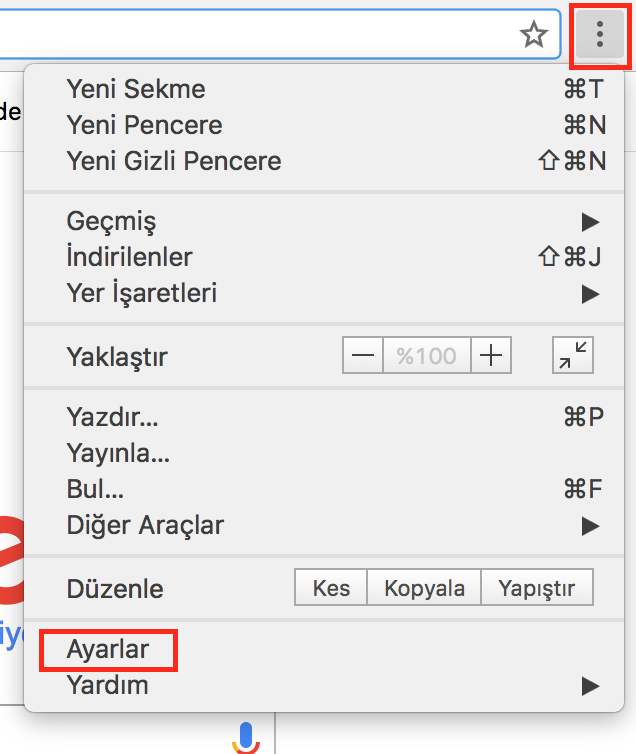
Task: Click the Kopyala button
Action: pyautogui.click(x=424, y=588)
